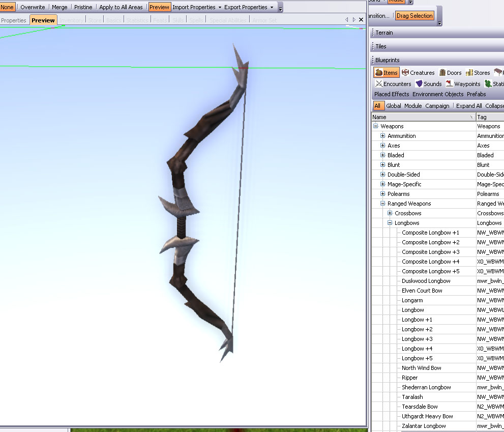Click the Merge button
The width and height of the screenshot is (504, 432).
(x=60, y=7)
